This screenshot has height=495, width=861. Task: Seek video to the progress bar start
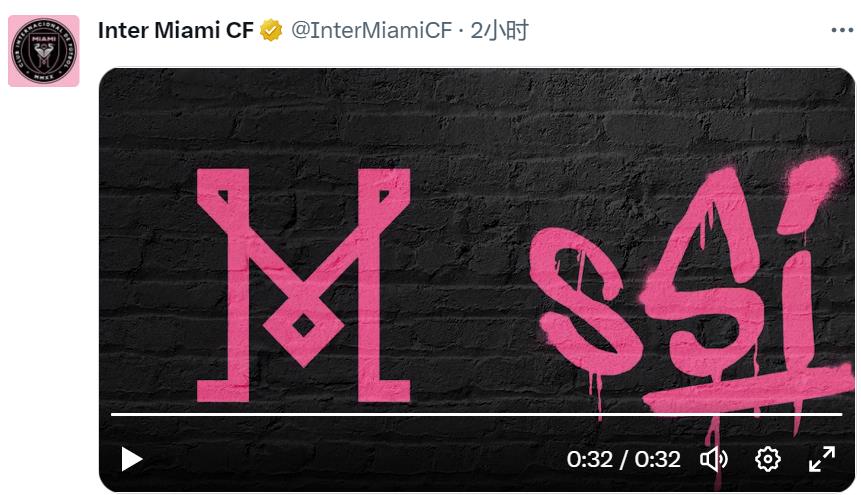click(112, 414)
